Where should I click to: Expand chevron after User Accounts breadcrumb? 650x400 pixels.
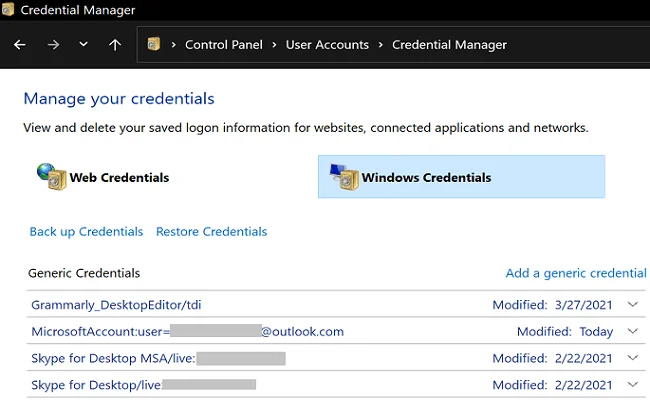click(x=381, y=44)
